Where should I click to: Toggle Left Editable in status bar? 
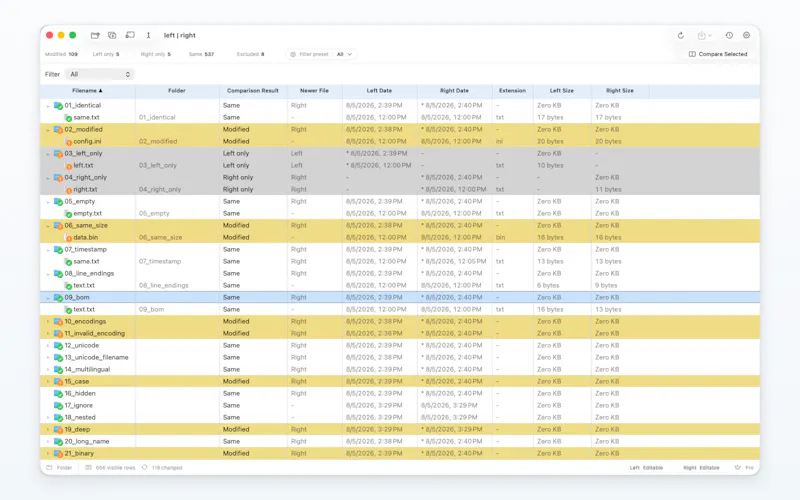pyautogui.click(x=646, y=468)
